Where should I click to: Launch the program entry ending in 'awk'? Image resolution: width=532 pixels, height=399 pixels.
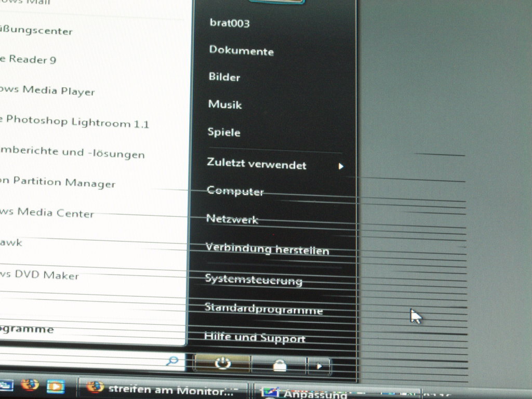pos(11,243)
